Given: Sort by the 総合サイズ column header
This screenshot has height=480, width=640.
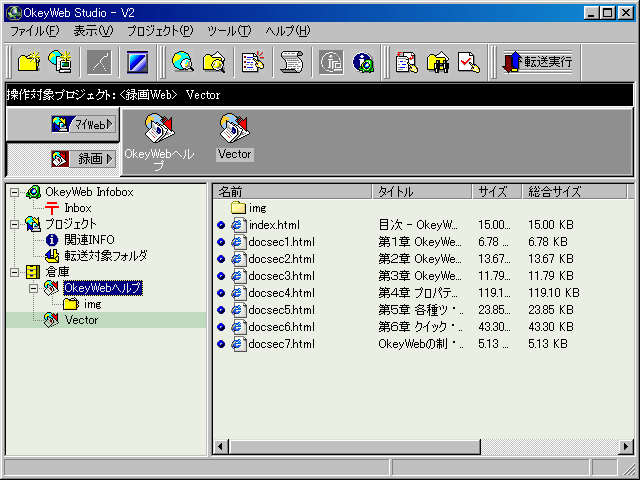Looking at the screenshot, I should pos(574,191).
